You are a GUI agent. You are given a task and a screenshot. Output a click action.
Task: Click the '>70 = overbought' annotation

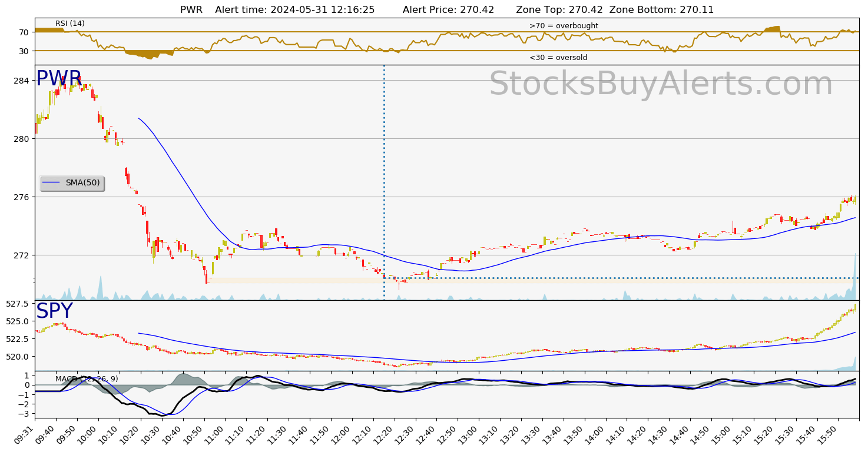[564, 26]
